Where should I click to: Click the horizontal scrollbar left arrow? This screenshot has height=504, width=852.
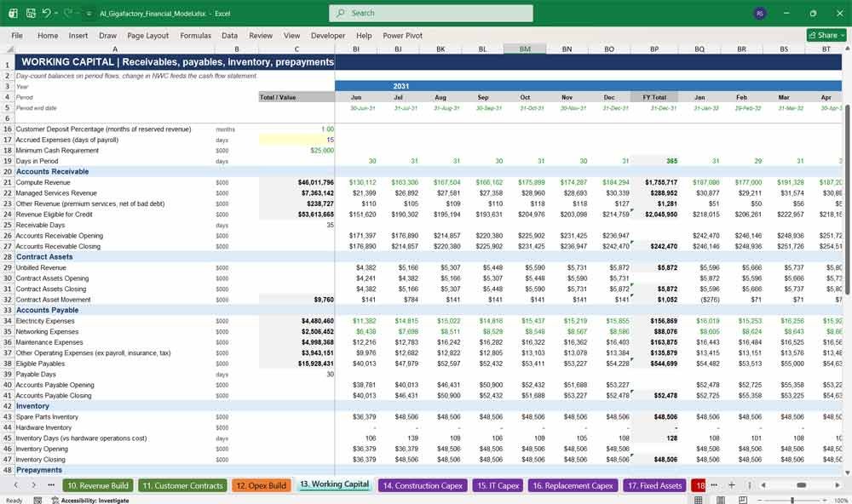click(763, 485)
